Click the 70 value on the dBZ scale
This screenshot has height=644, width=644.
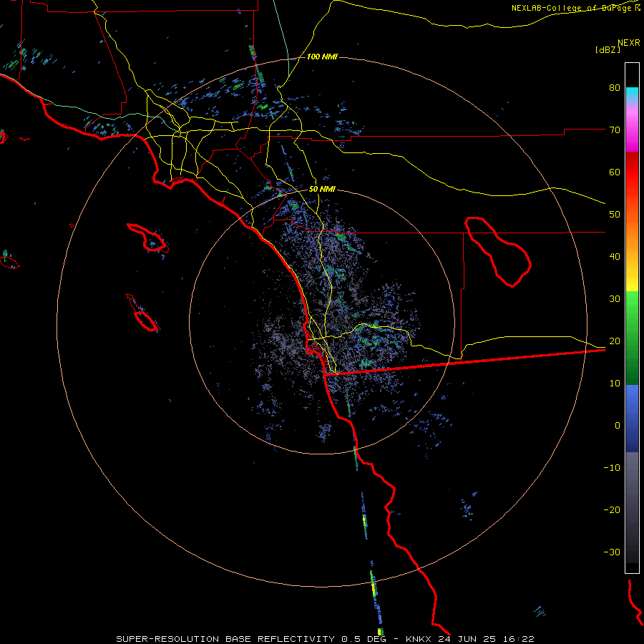pyautogui.click(x=615, y=130)
